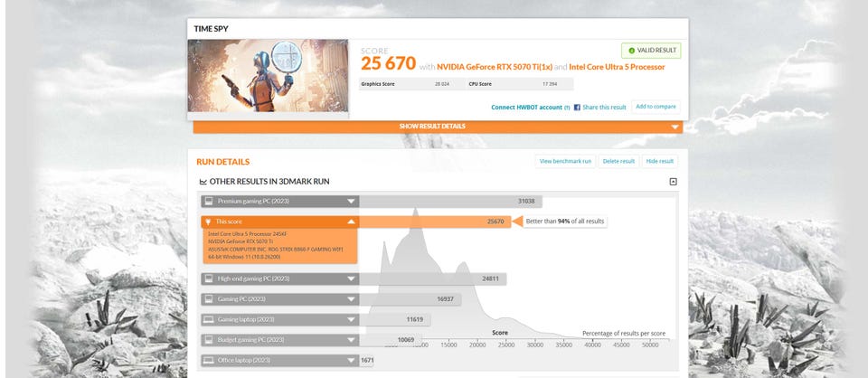Click the HWBOT help question mark
This screenshot has width=868, height=378.
(567, 108)
